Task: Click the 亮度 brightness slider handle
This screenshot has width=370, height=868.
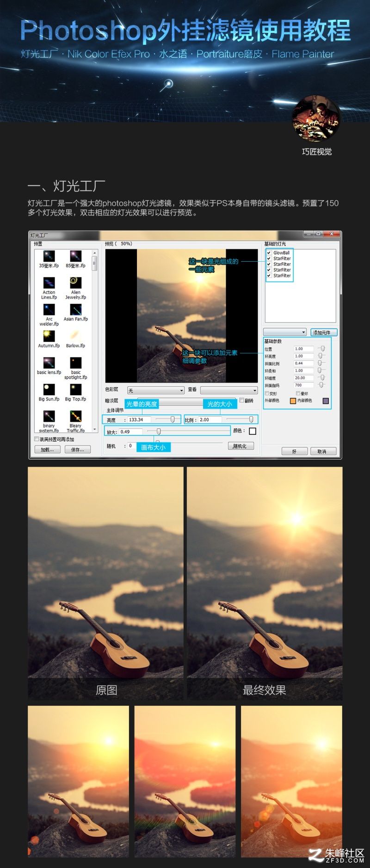Action: point(173,419)
